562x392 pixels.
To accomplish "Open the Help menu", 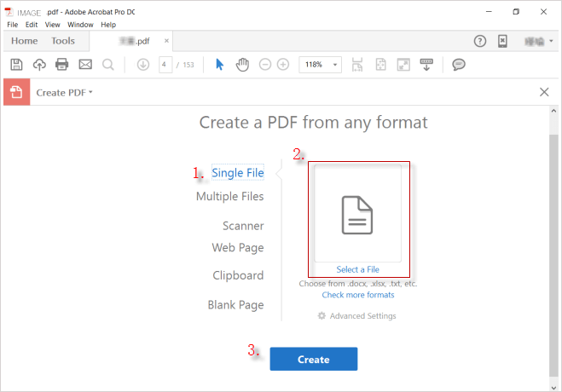I will (108, 25).
